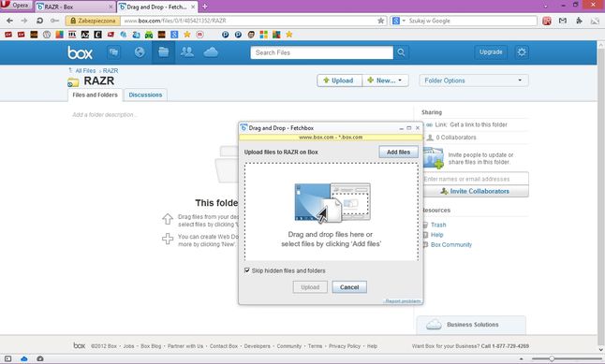Image resolution: width=605 pixels, height=364 pixels.
Task: Click the invite collaborators folder icon
Action: 434,158
